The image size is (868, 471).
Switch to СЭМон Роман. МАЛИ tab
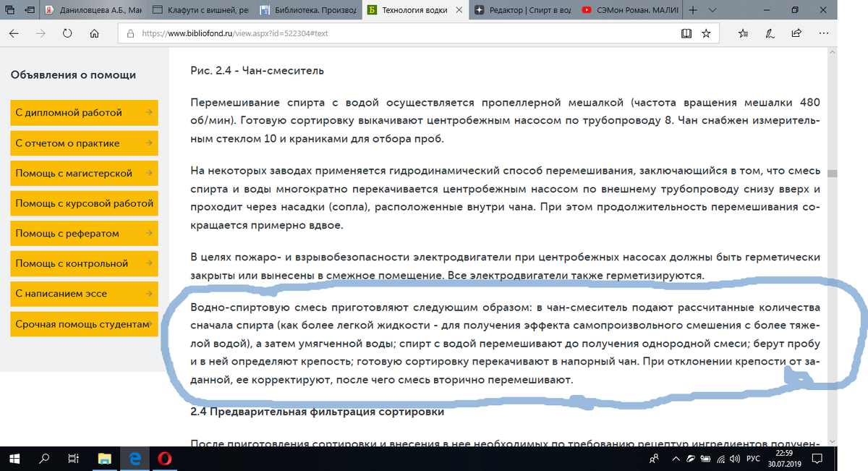628,10
